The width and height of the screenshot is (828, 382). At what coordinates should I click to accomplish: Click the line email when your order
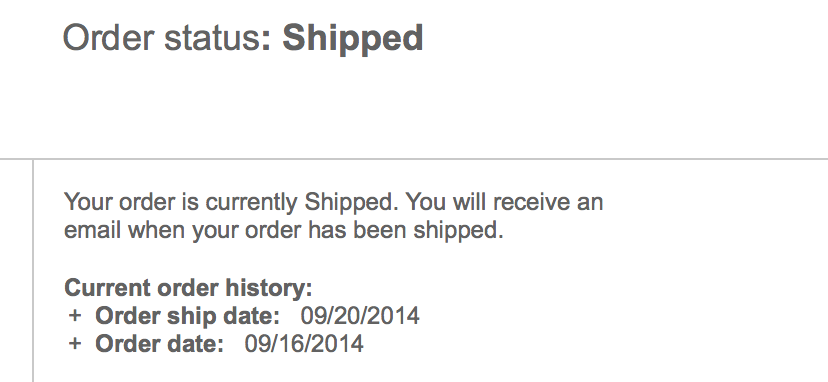click(284, 231)
